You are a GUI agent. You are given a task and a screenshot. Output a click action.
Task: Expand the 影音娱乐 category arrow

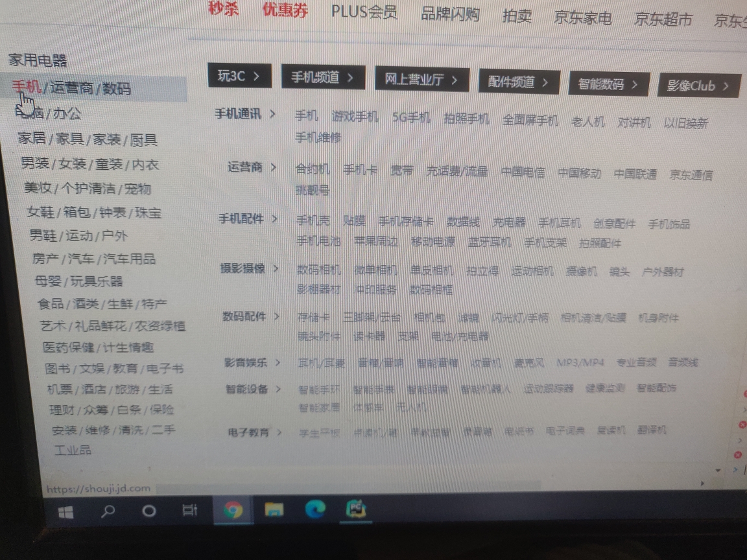(278, 363)
